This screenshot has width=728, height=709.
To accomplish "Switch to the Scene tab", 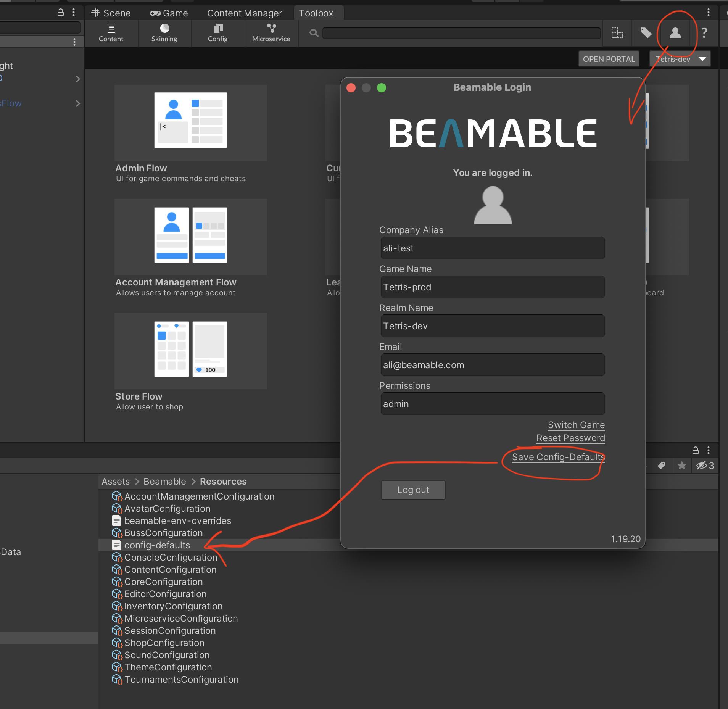I will [111, 13].
